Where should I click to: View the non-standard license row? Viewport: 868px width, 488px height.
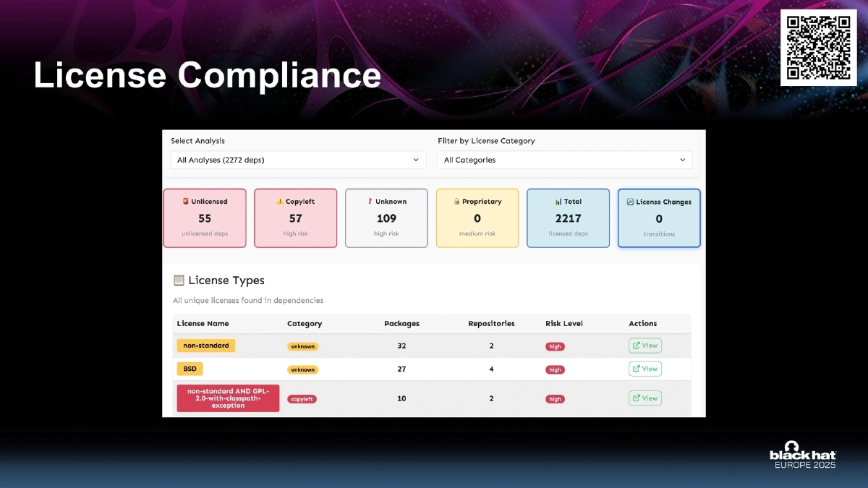(644, 346)
